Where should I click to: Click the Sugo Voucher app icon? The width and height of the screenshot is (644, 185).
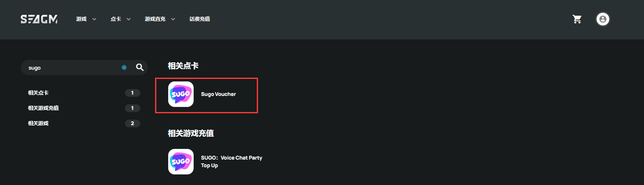coord(181,94)
